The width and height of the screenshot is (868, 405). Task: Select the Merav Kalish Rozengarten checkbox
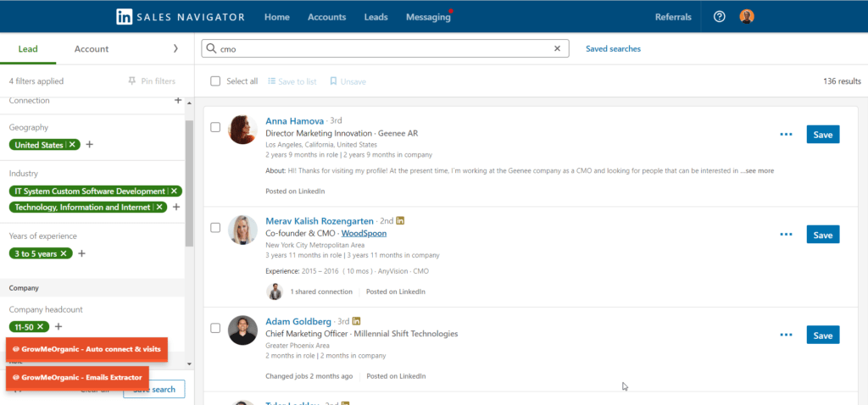[x=215, y=227]
